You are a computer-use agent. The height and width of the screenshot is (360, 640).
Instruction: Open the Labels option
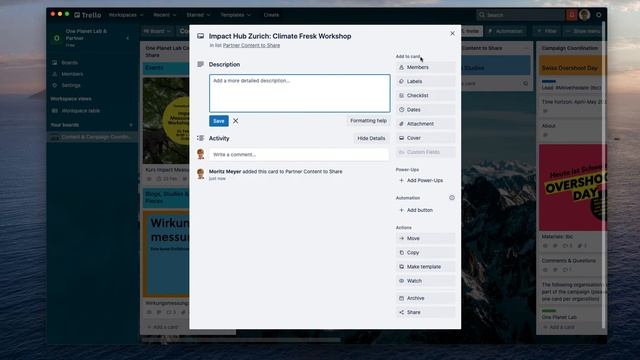coord(425,81)
